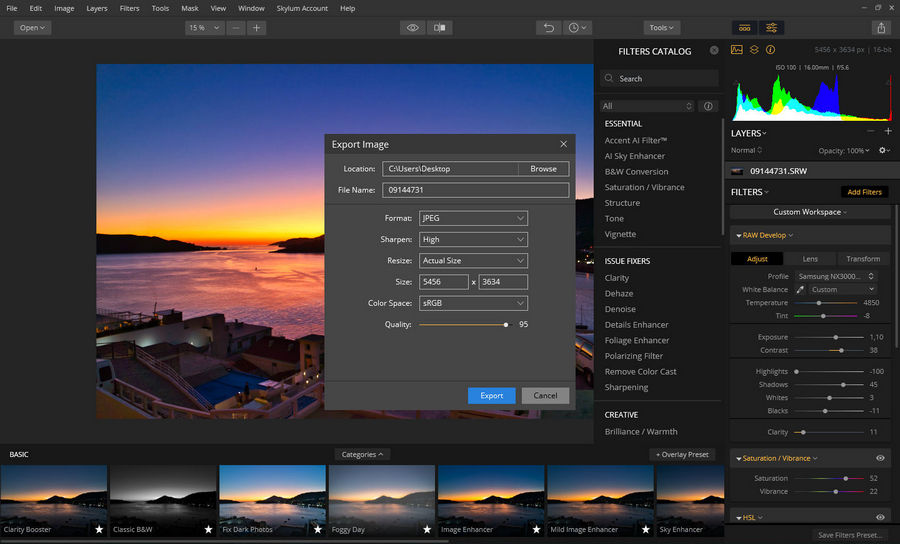
Task: Open the Sharpen dropdown set to High
Action: [x=474, y=239]
